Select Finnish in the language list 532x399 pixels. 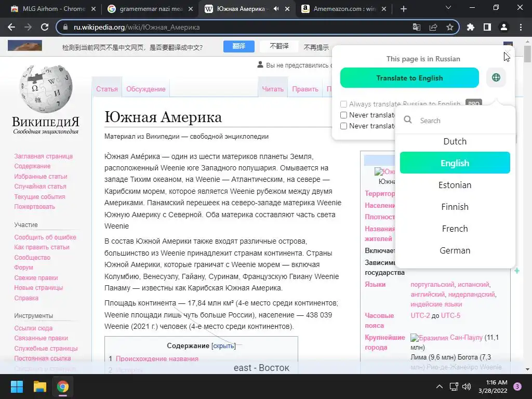click(x=455, y=207)
